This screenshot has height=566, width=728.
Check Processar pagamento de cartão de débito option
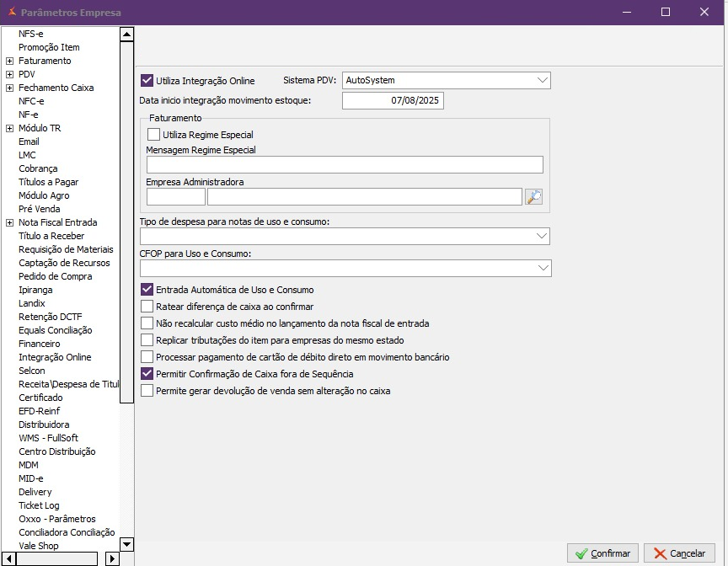147,357
